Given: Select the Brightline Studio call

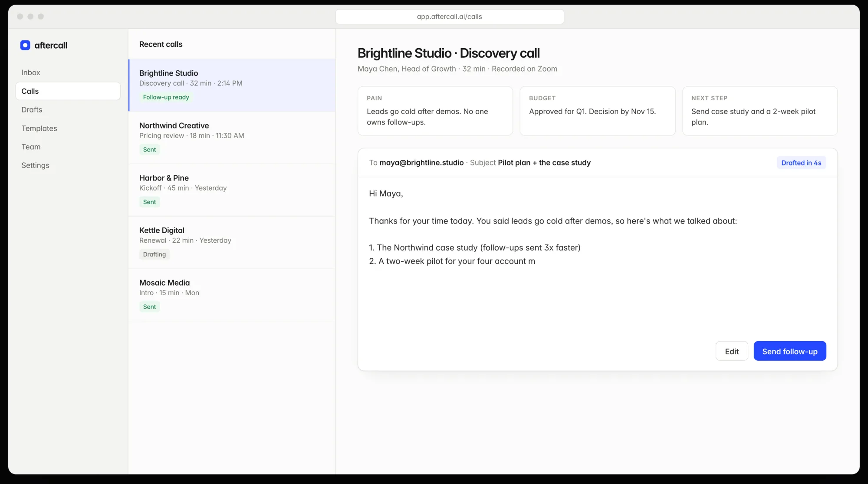Looking at the screenshot, I should coord(232,85).
